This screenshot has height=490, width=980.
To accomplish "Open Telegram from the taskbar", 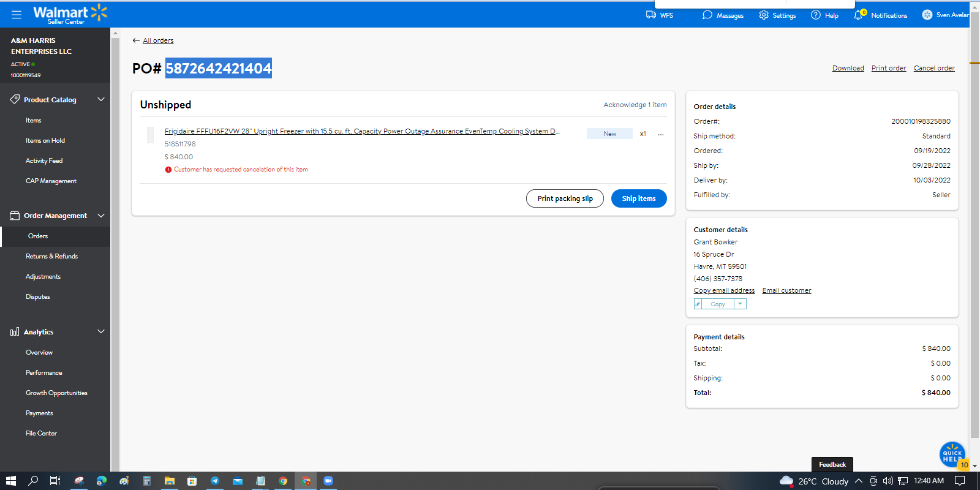I will point(215,481).
